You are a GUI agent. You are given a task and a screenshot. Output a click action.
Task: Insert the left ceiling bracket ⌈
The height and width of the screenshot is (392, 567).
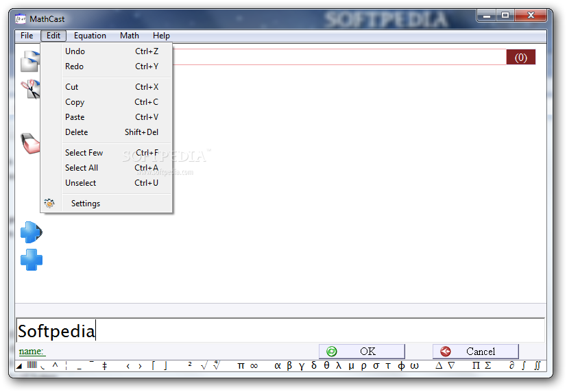tap(153, 366)
